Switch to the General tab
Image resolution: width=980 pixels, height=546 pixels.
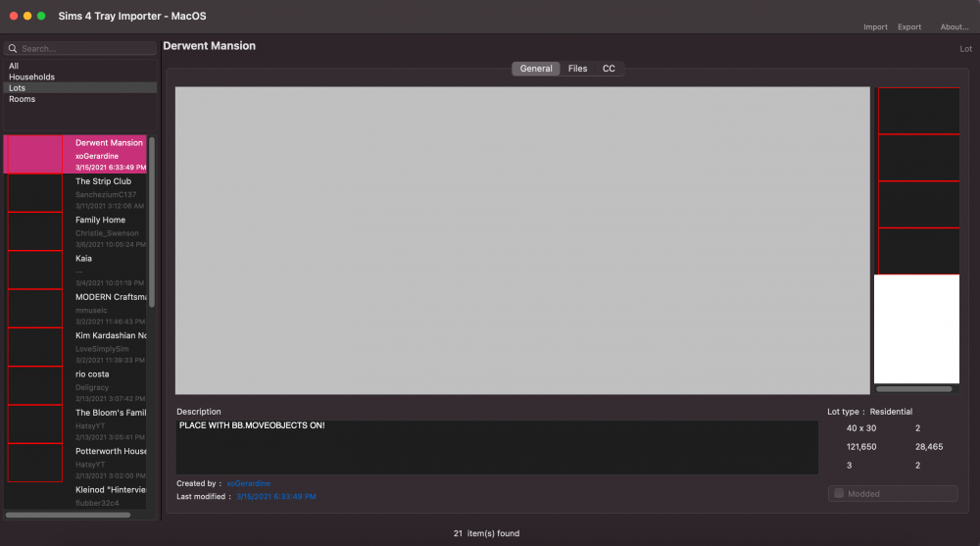[x=536, y=69]
